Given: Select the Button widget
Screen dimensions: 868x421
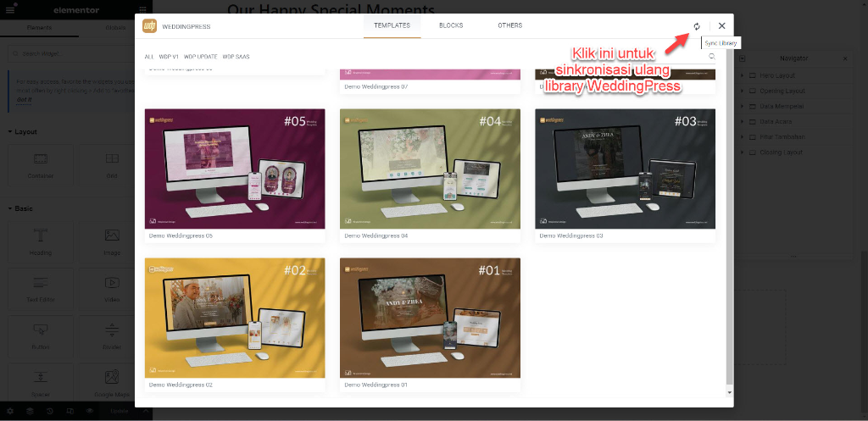Looking at the screenshot, I should point(41,337).
